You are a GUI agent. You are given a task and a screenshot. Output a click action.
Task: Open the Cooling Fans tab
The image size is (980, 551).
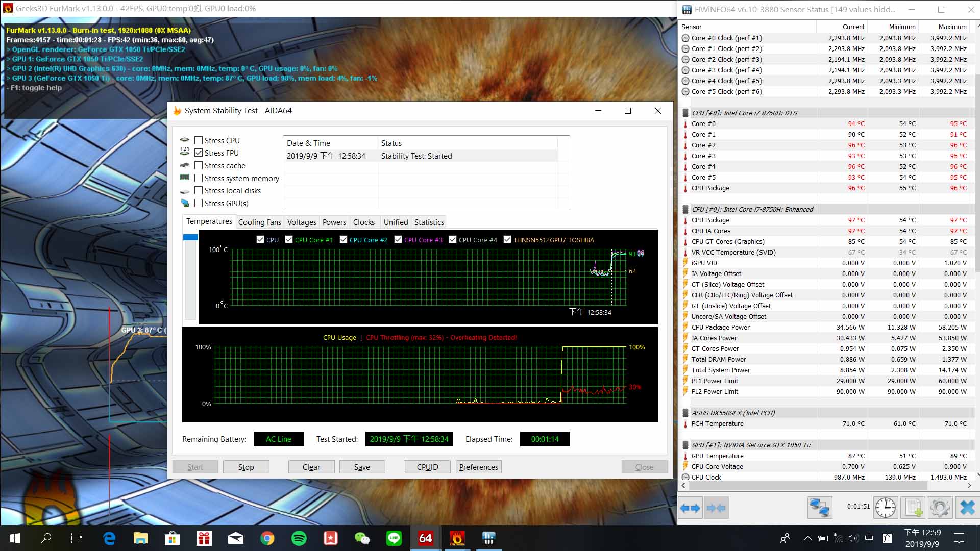(x=260, y=222)
